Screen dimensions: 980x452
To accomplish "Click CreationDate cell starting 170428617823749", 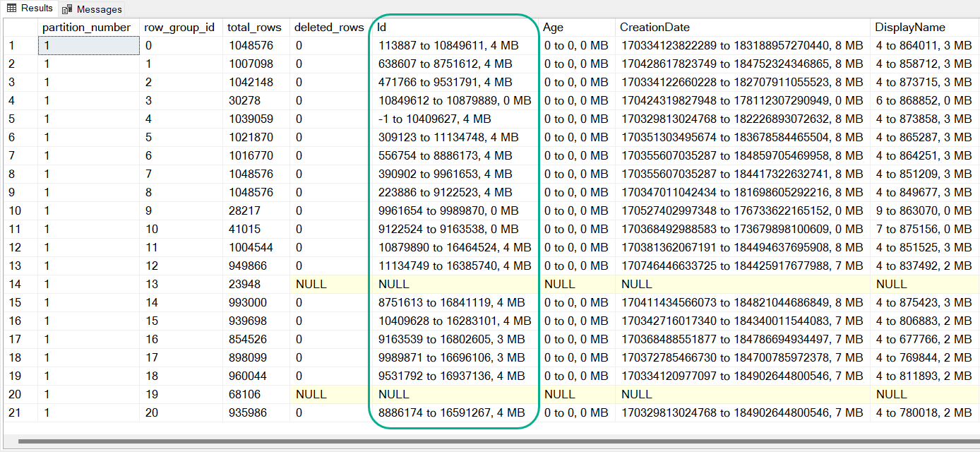I will (743, 64).
